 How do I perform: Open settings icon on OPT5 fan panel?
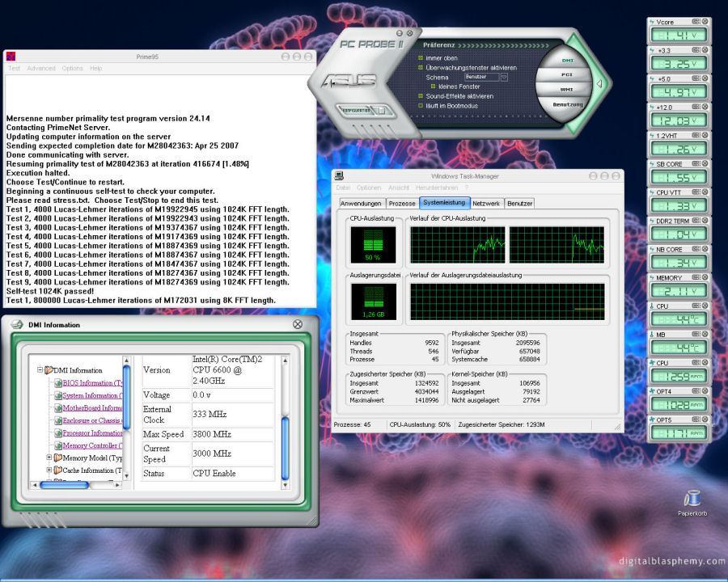coord(696,419)
